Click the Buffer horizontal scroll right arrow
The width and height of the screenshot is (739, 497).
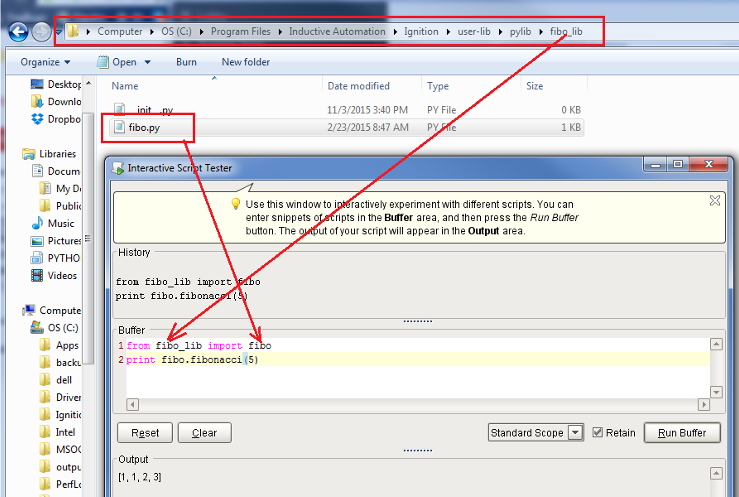tap(704, 404)
